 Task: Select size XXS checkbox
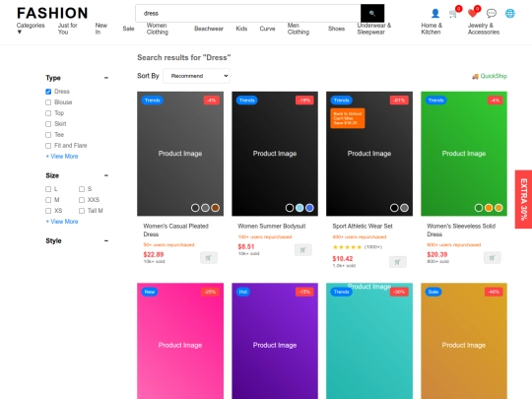pyautogui.click(x=82, y=200)
